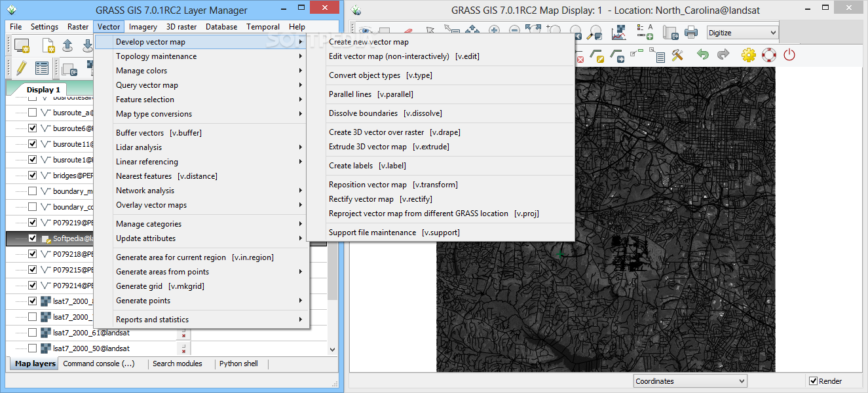Toggle the Render checkbox in Map Display

point(813,381)
